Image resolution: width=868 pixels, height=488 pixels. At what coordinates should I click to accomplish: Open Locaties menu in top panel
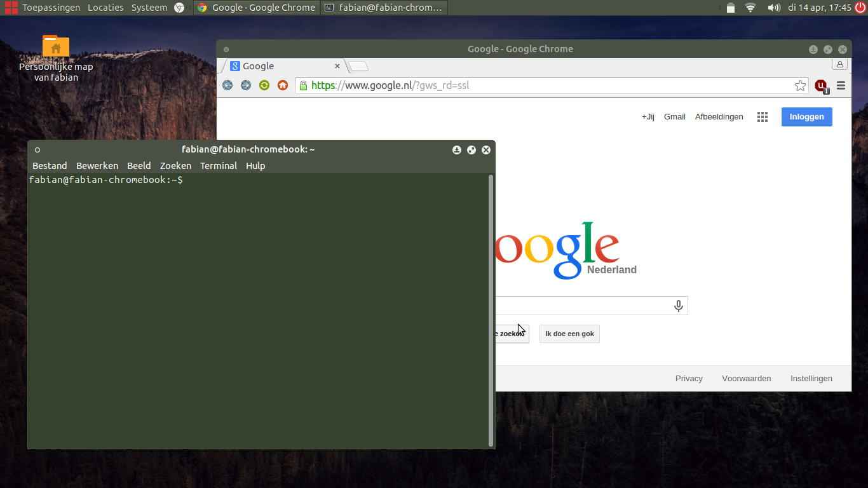105,8
